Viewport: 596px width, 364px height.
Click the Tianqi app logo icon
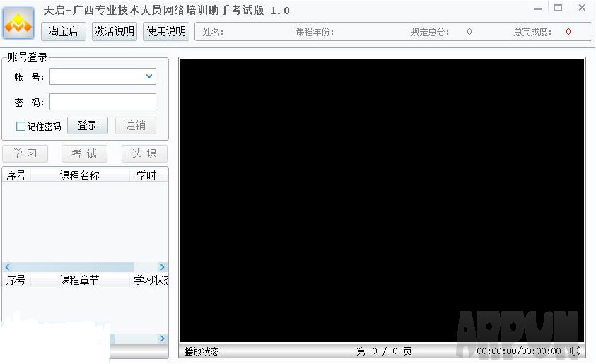click(18, 23)
